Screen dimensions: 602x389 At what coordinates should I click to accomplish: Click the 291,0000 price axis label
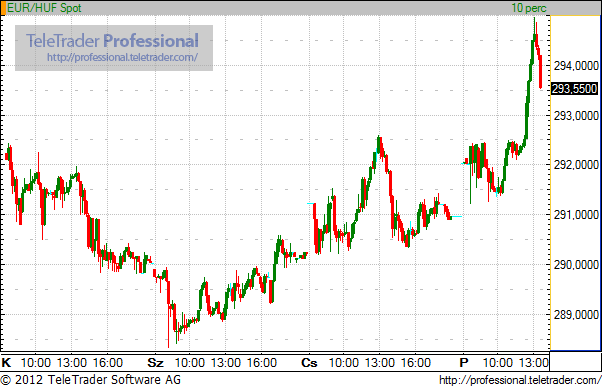pos(576,215)
